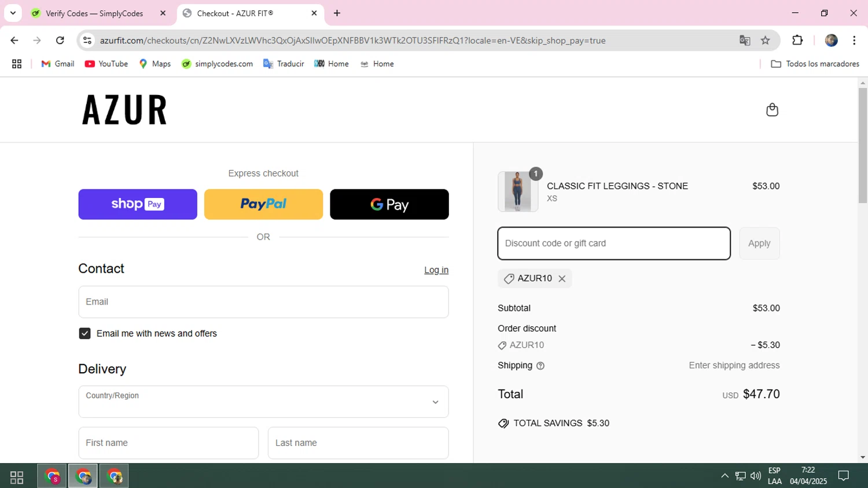Bookmark this page with the star icon
Image resolution: width=868 pixels, height=488 pixels.
click(x=766, y=41)
